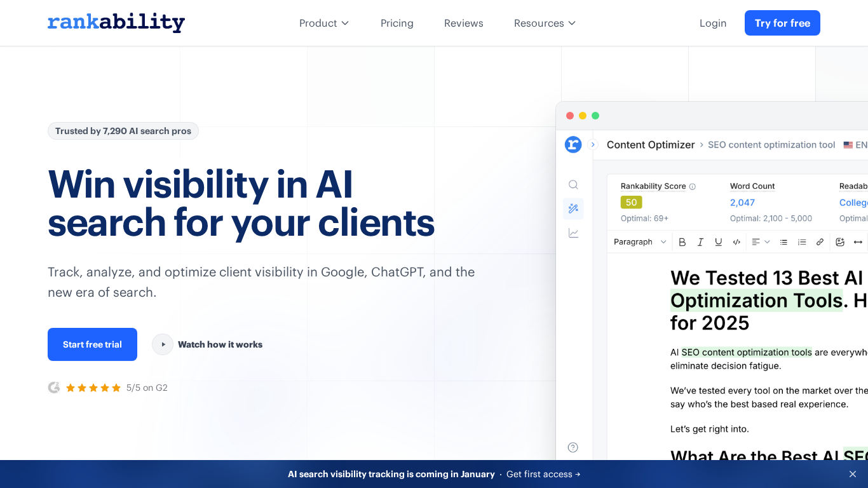Open the Resources menu

tap(545, 23)
